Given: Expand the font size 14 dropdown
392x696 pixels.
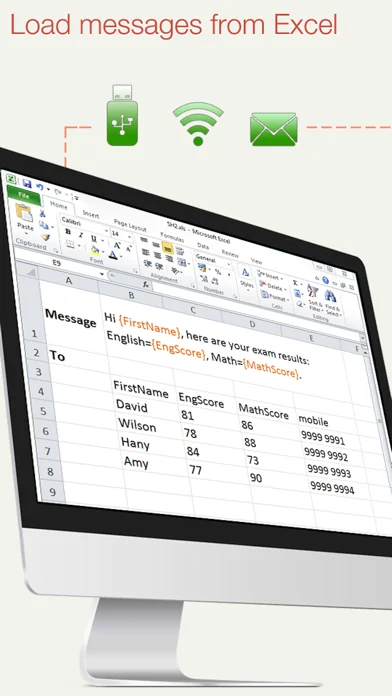Looking at the screenshot, I should (121, 235).
